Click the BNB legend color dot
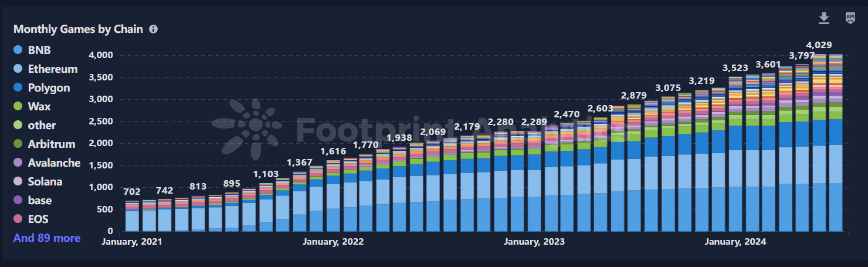 18,50
